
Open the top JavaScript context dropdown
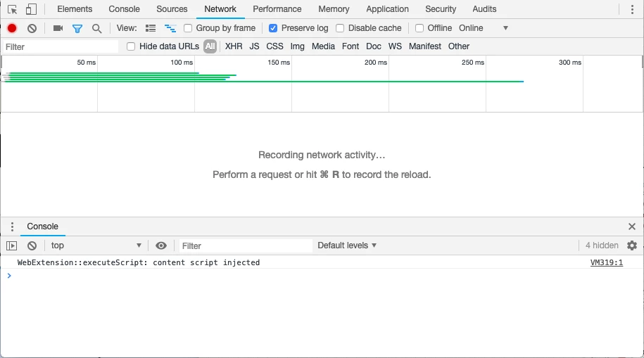point(96,245)
